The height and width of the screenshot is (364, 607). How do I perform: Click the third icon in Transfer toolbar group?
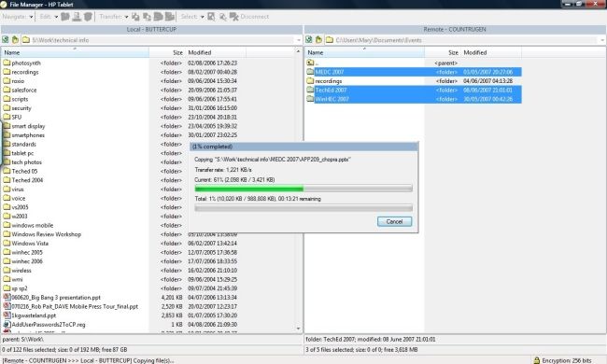[x=158, y=17]
